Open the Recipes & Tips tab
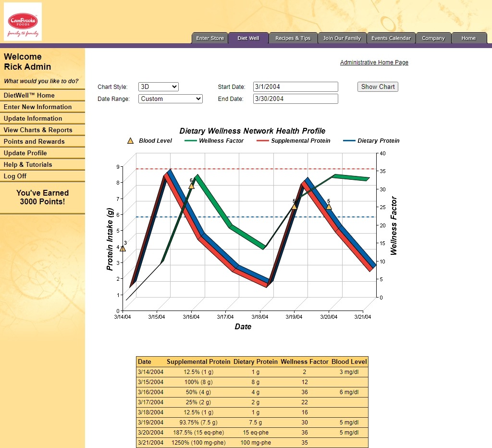Screen dimensions: 492x448 pyautogui.click(x=293, y=38)
